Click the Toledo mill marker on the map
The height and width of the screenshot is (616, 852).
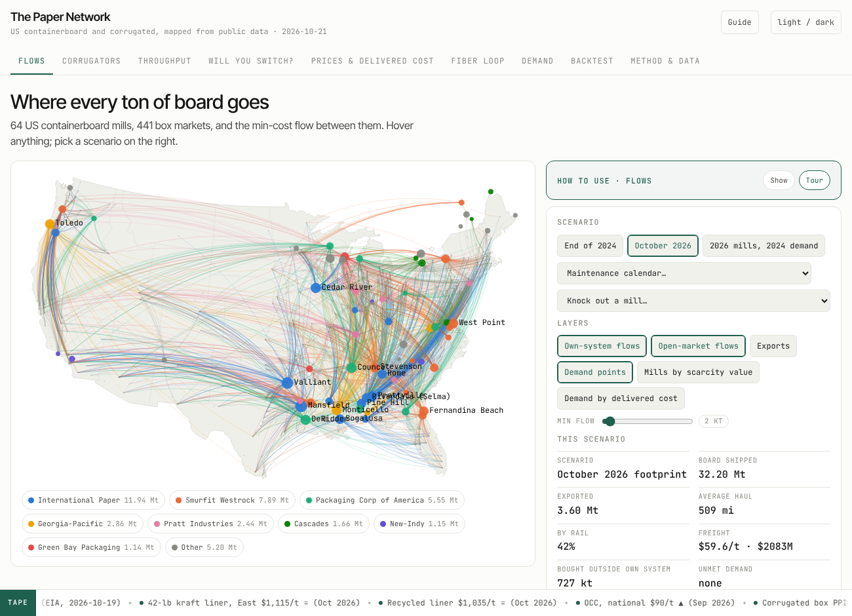tap(50, 224)
